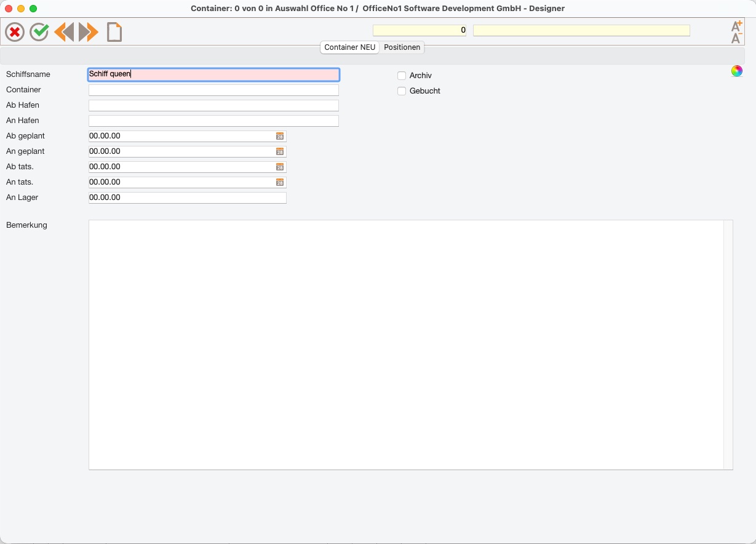Open calendar picker for Ab tats.
The image size is (756, 544).
pos(280,167)
